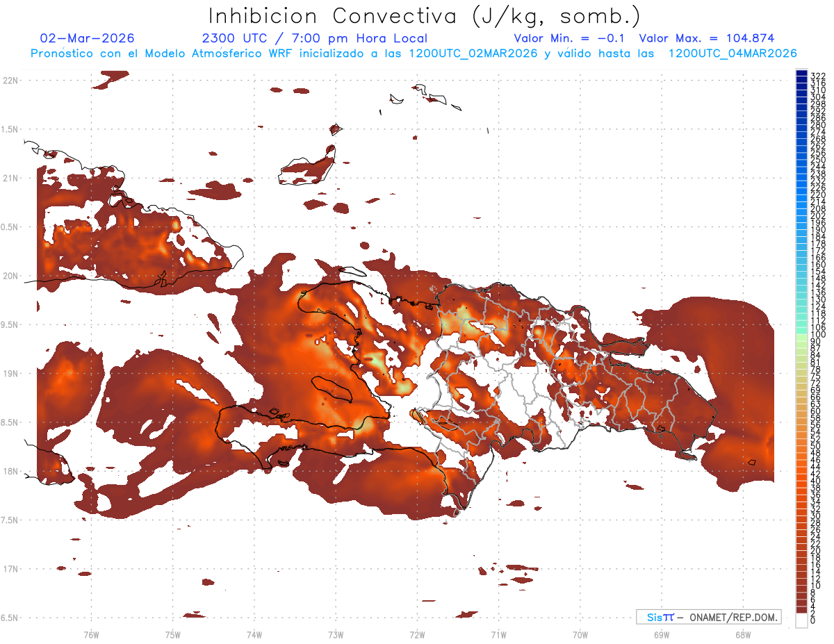This screenshot has height=644, width=834.
Task: Click the '19N' latitude label
Action: [x=10, y=374]
